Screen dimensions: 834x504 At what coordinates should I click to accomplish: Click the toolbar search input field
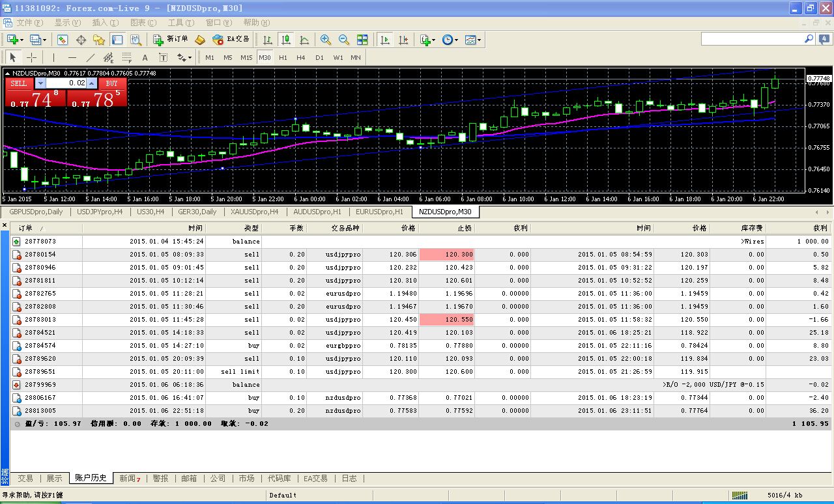751,39
